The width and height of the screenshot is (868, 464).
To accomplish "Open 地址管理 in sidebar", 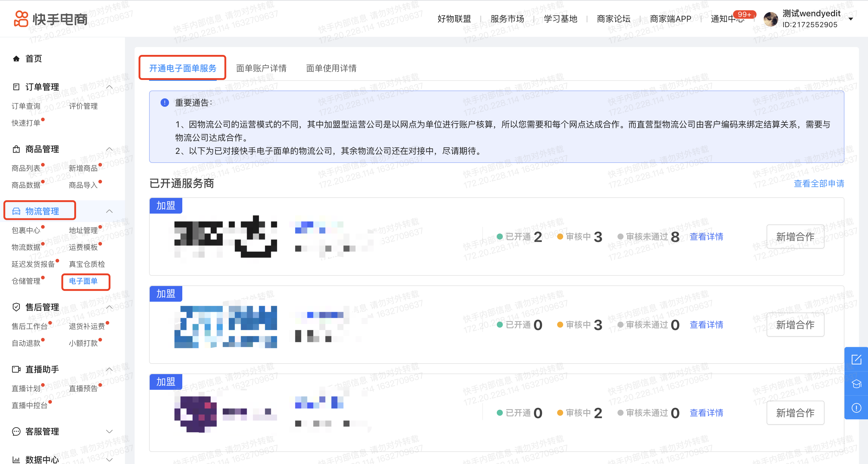I will 83,230.
